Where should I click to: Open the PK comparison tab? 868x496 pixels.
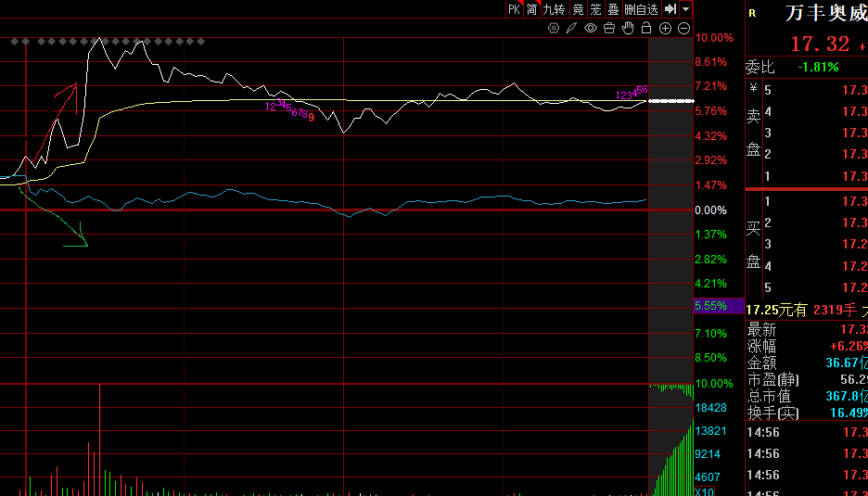[x=514, y=9]
